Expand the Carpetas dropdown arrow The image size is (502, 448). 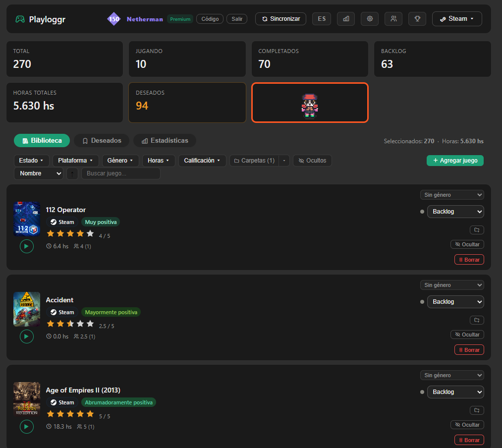coord(284,161)
